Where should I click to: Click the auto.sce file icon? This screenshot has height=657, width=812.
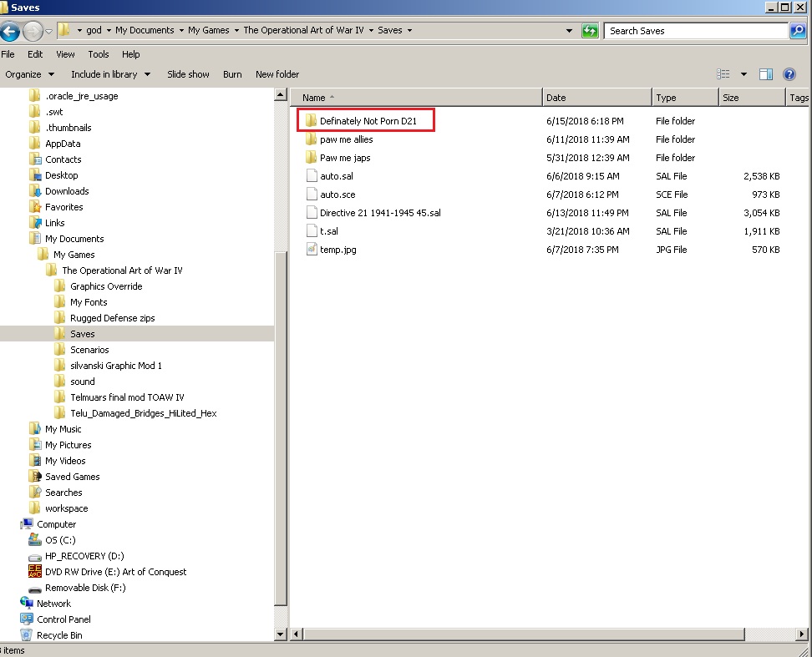point(312,195)
